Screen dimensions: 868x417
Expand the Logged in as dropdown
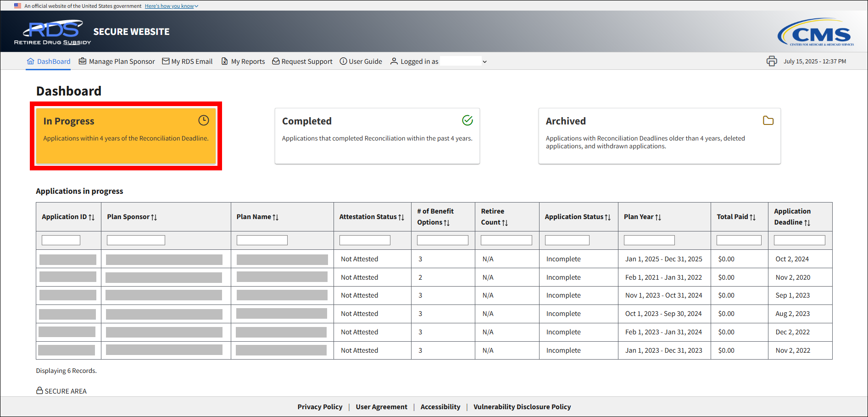484,62
